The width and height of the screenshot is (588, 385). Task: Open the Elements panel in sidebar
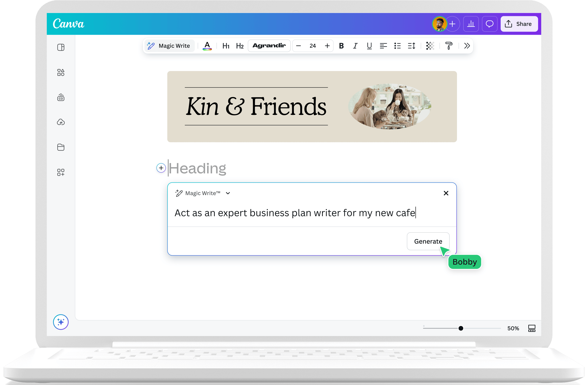click(61, 72)
